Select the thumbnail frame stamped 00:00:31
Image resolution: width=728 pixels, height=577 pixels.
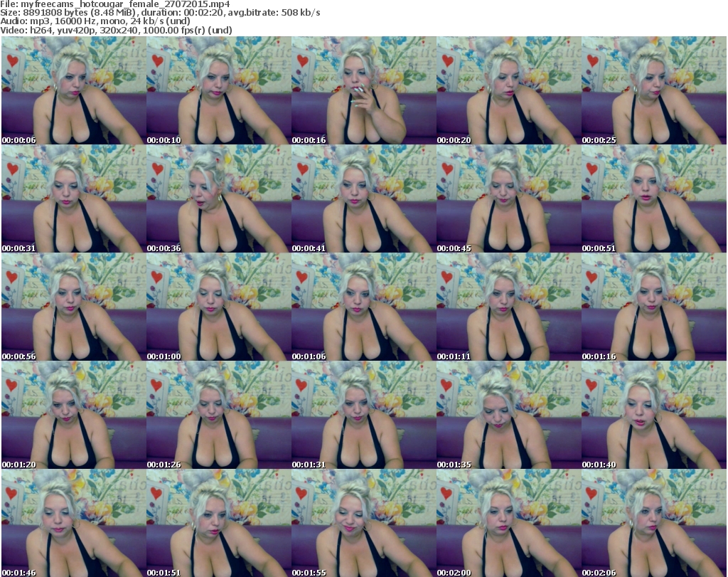[x=74, y=198]
